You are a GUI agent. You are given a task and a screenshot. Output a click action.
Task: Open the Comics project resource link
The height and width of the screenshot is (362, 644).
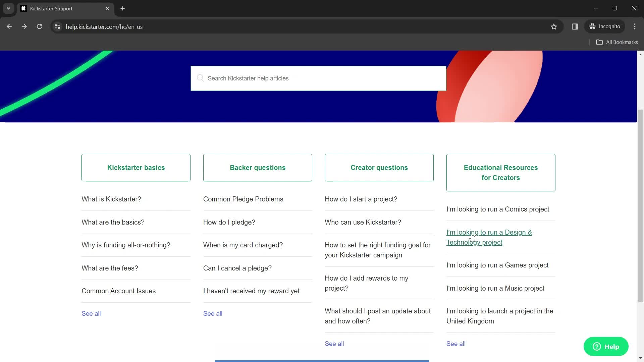pyautogui.click(x=498, y=209)
